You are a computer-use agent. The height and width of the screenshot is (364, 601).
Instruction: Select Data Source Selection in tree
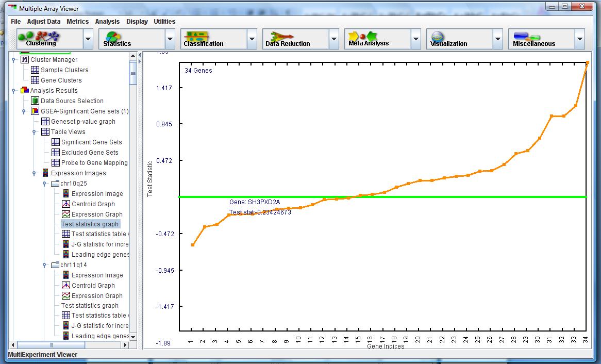tap(72, 101)
